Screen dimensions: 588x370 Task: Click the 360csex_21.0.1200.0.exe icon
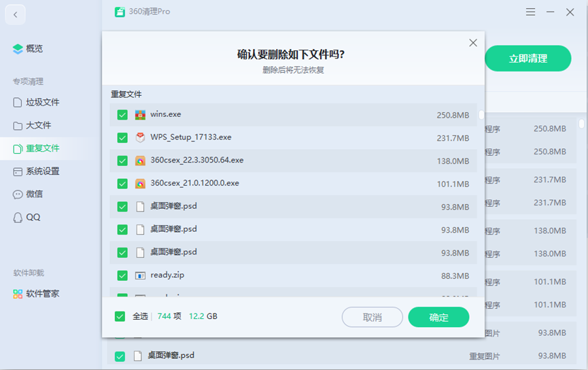140,184
